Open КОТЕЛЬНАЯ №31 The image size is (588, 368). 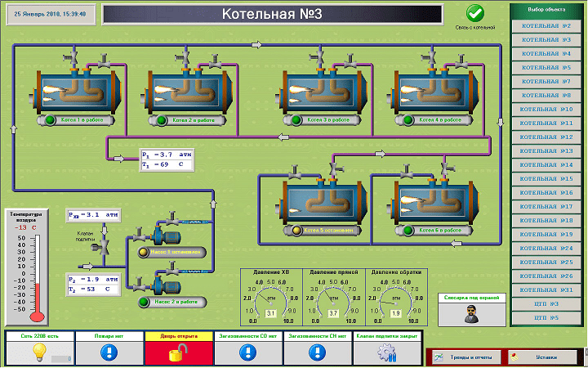pyautogui.click(x=546, y=289)
